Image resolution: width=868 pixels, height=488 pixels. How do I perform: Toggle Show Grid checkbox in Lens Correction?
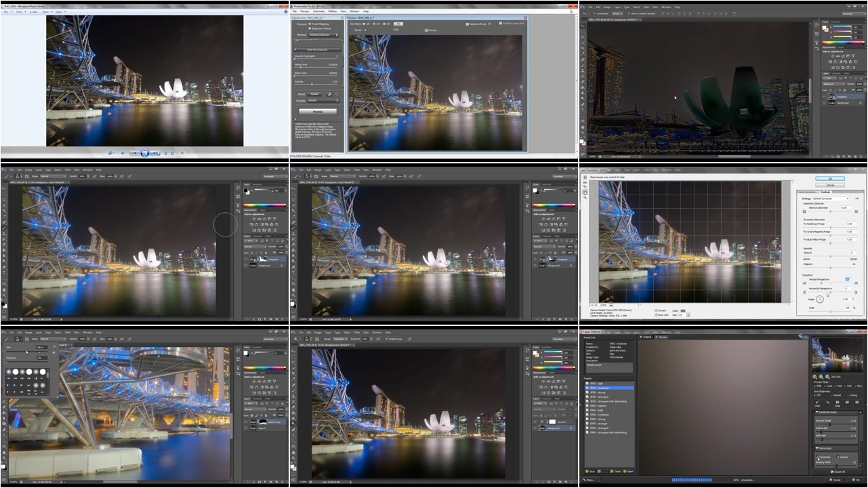click(x=656, y=314)
